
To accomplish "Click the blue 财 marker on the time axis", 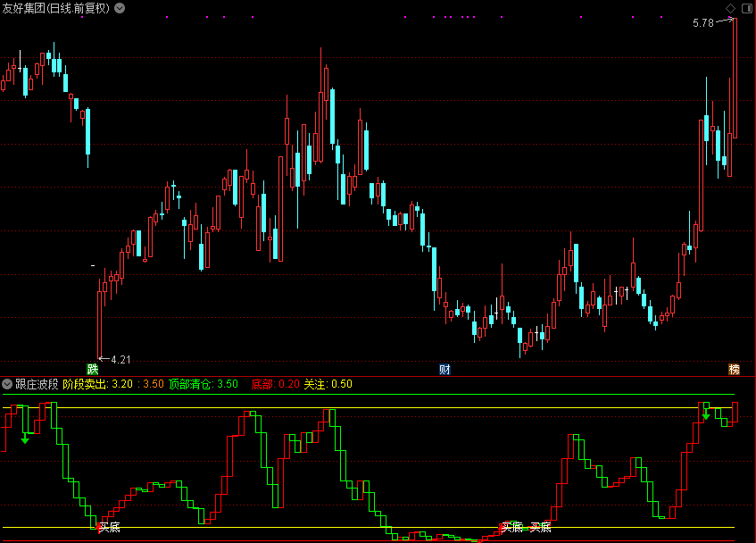I will [444, 370].
